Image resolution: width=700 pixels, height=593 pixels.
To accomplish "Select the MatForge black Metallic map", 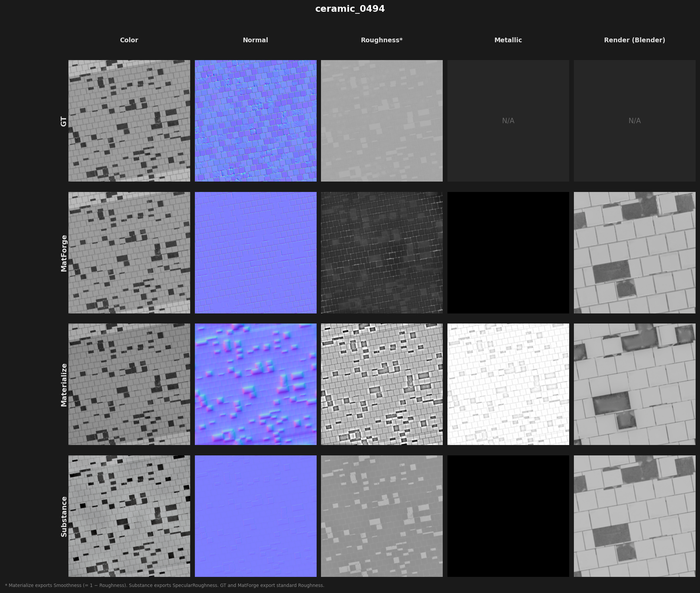I will tap(508, 252).
